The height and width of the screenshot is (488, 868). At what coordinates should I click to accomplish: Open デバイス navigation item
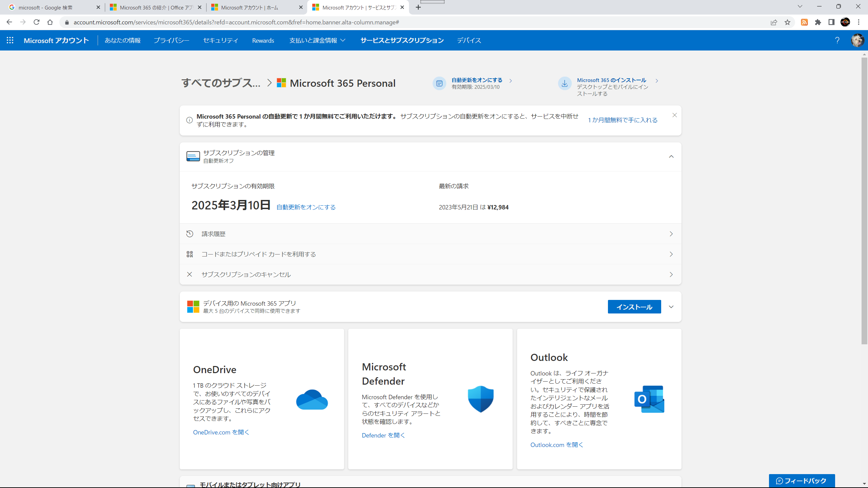469,40
